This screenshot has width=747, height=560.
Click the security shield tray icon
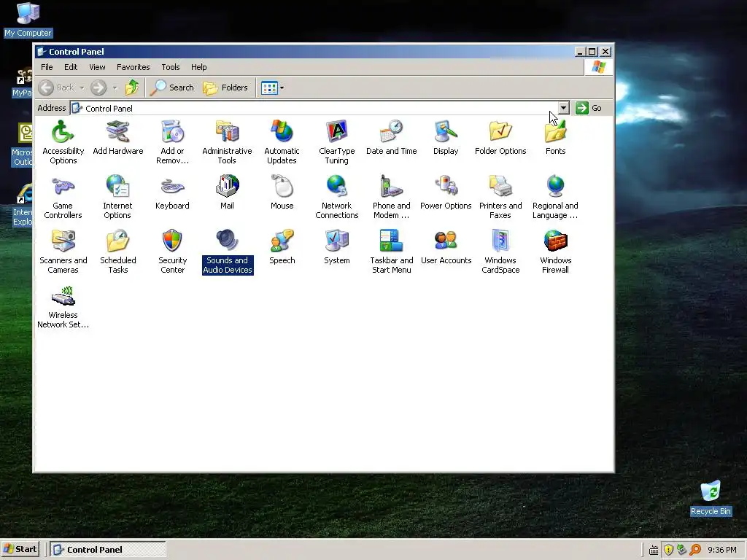[668, 550]
